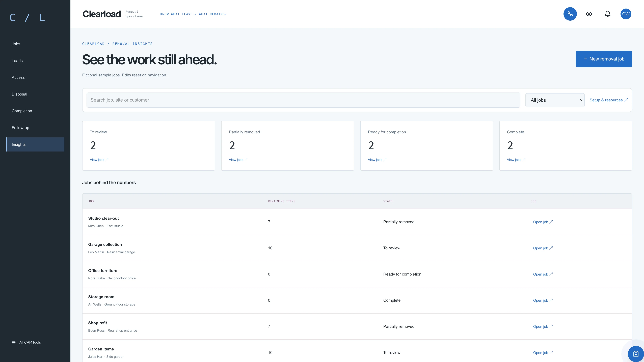Expand the All jobs filter dropdown
This screenshot has width=644, height=362.
pyautogui.click(x=555, y=100)
